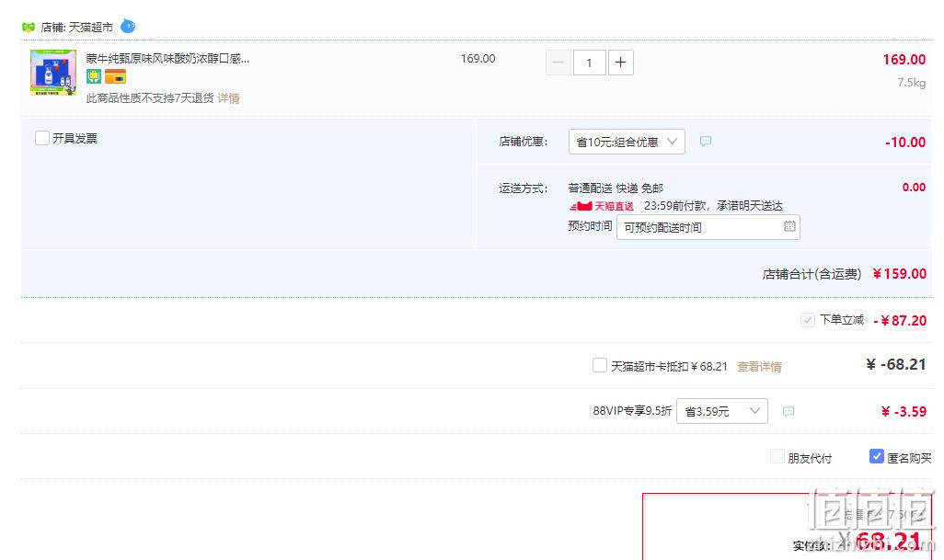Click the message icon beside store discount

coord(706,142)
